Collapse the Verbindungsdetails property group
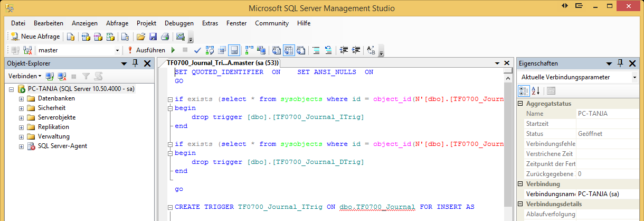This screenshot has width=644, height=221. 521,204
